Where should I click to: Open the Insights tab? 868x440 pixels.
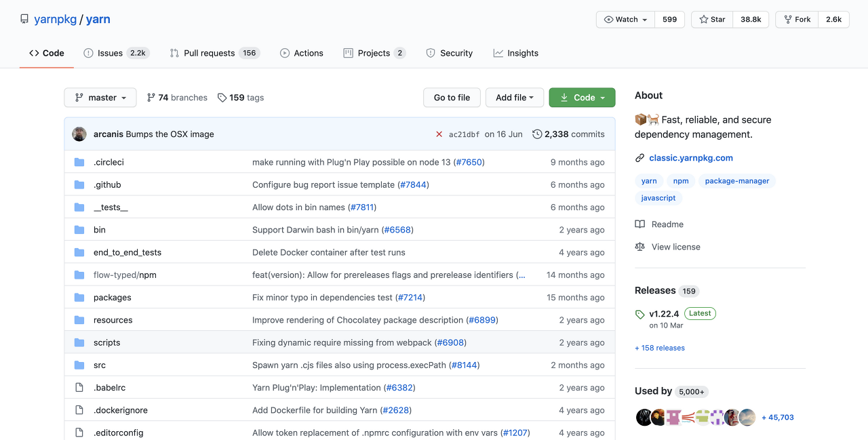click(516, 53)
